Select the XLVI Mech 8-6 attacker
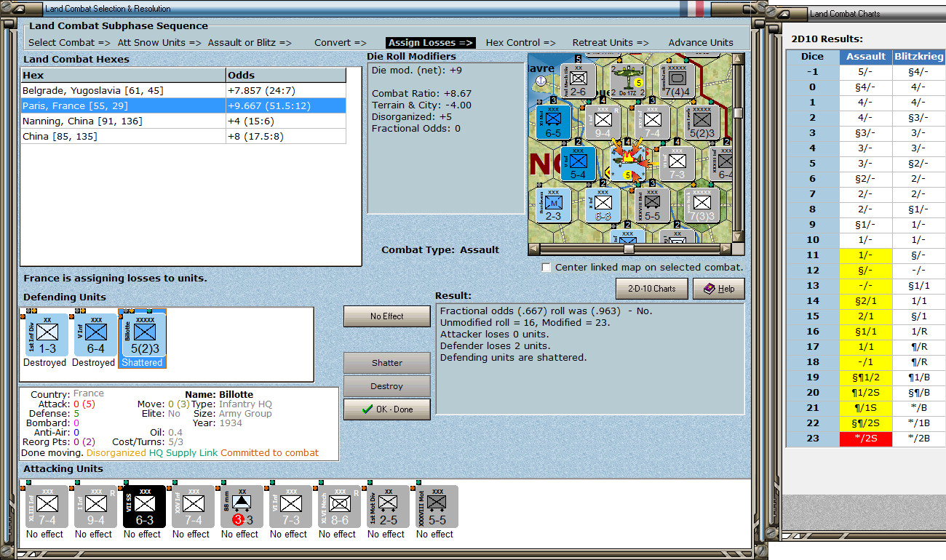The image size is (946, 560). (x=339, y=506)
